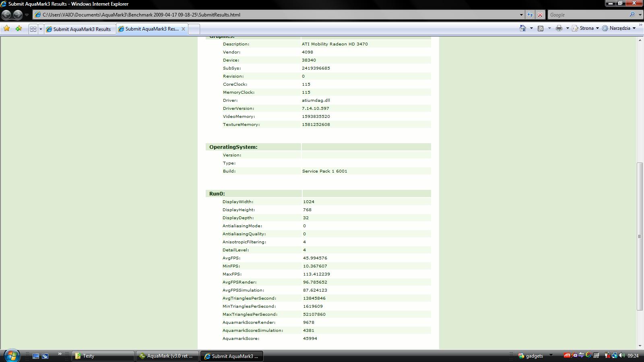The height and width of the screenshot is (362, 644).
Task: Close the active tab with X
Action: (183, 29)
